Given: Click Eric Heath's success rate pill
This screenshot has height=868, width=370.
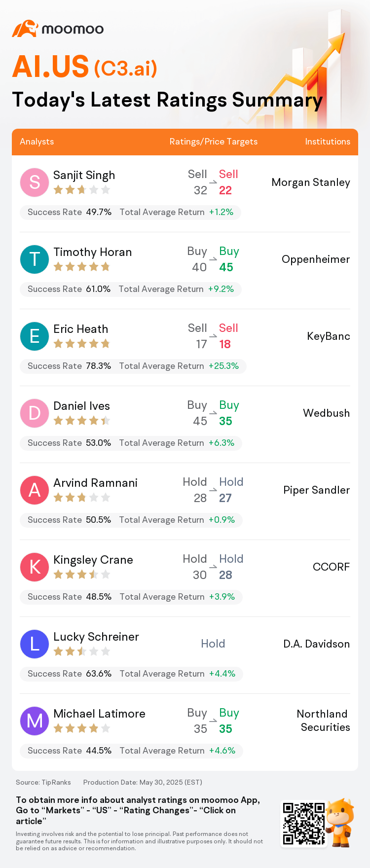Looking at the screenshot, I should [x=133, y=366].
